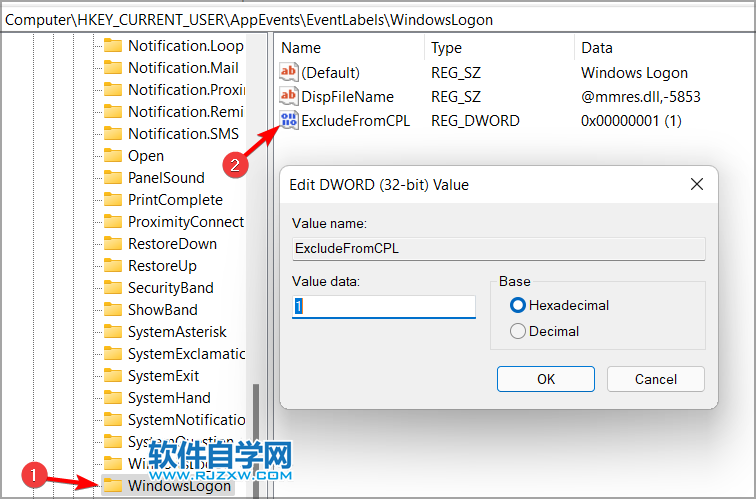Click the SystemExit folder icon

click(112, 376)
